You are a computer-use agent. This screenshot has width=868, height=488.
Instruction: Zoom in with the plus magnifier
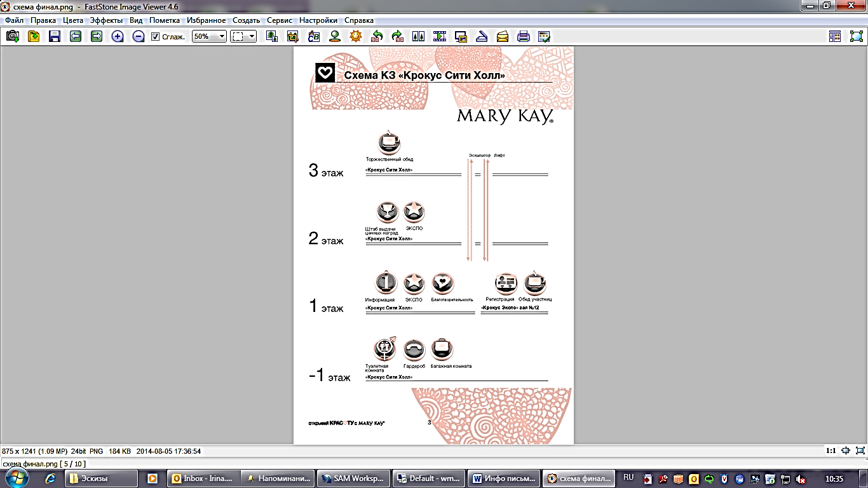click(118, 37)
